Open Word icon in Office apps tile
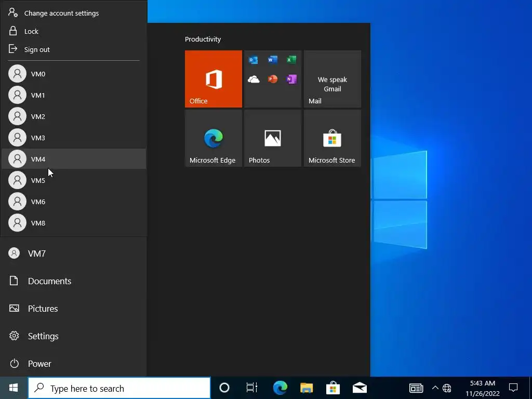Image resolution: width=532 pixels, height=399 pixels. (272, 60)
